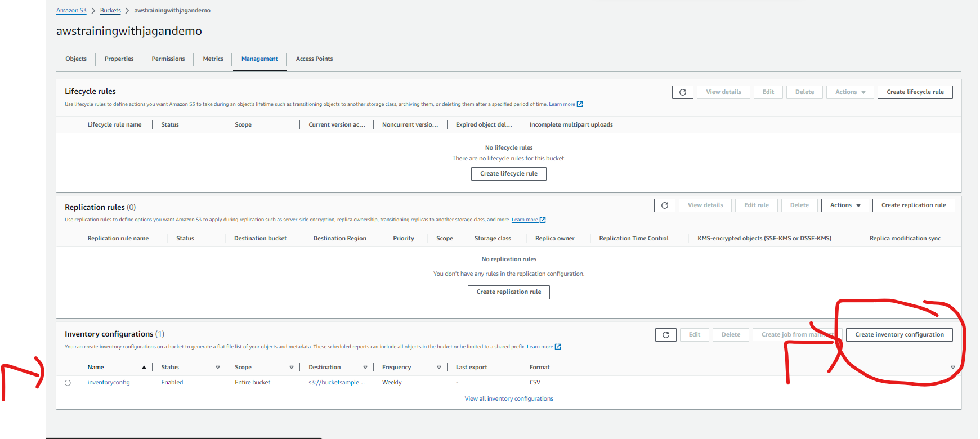This screenshot has width=980, height=439.
Task: Click the Lifecycle rule name column header
Action: tap(114, 125)
